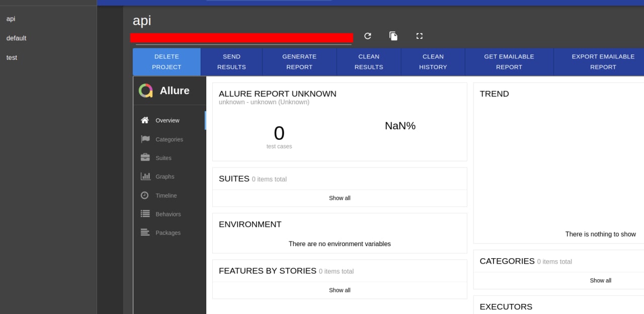Click the Clean History button
This screenshot has height=314, width=644.
tap(433, 62)
